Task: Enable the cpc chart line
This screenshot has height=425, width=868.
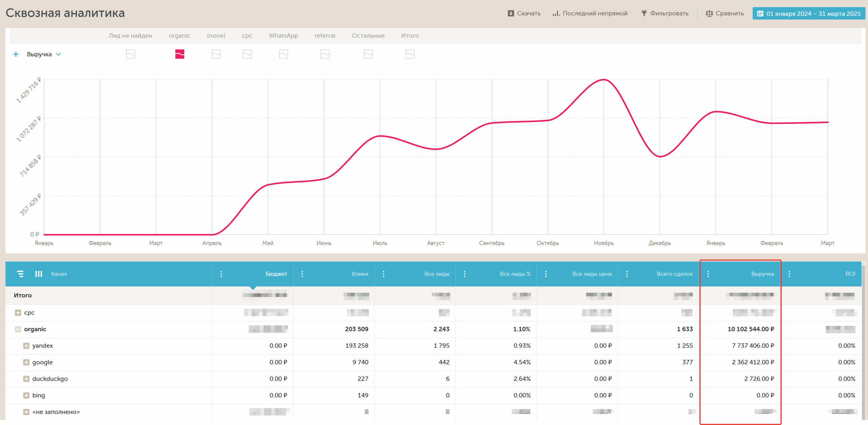Action: coord(247,54)
